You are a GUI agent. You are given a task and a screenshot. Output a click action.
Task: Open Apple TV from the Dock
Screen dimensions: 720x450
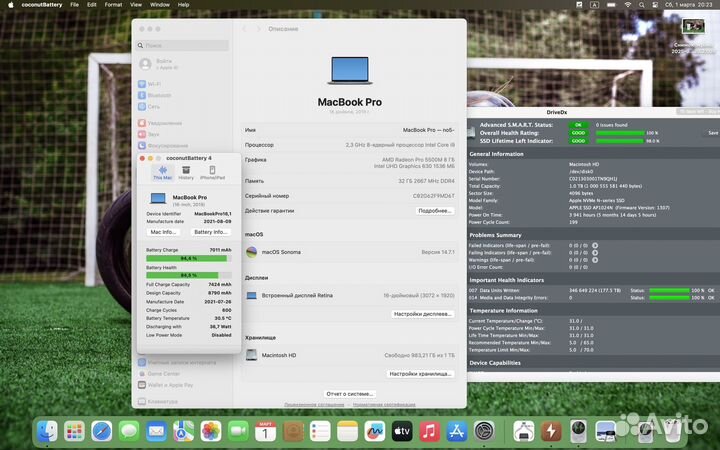[402, 431]
